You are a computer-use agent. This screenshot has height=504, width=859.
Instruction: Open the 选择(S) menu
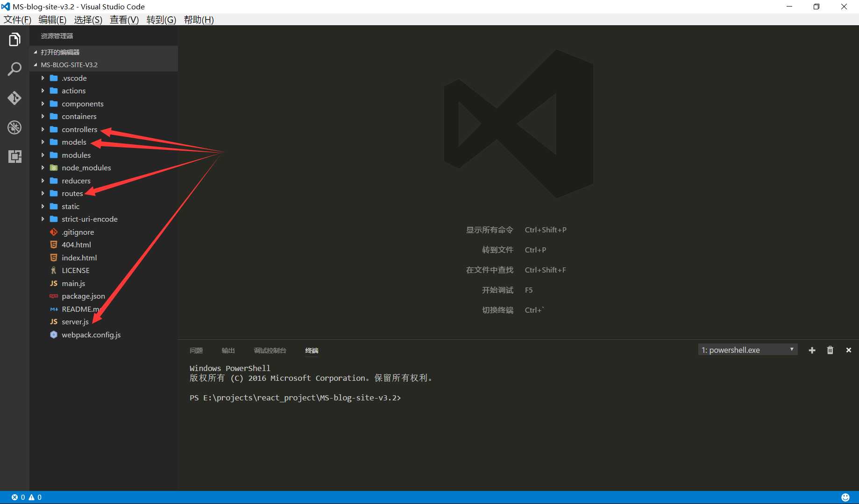[88, 20]
